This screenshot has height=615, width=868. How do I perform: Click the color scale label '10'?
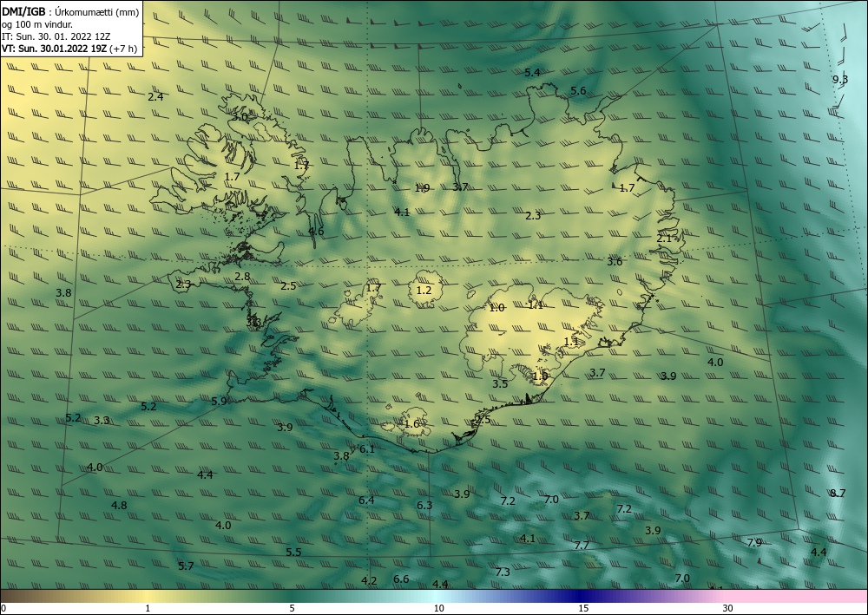[x=438, y=608]
